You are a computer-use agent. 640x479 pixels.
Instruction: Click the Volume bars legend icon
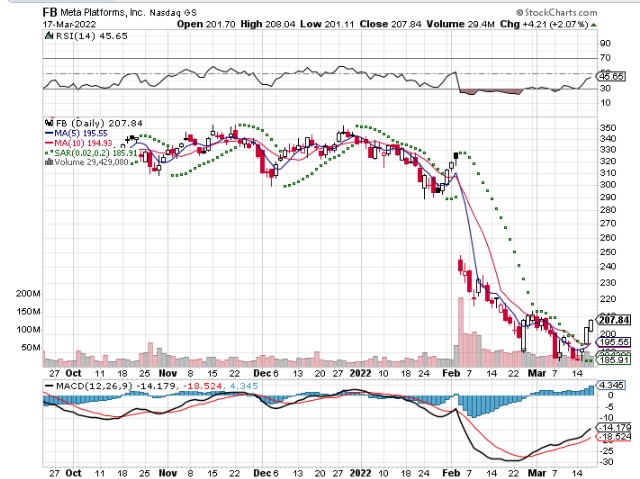(49, 162)
